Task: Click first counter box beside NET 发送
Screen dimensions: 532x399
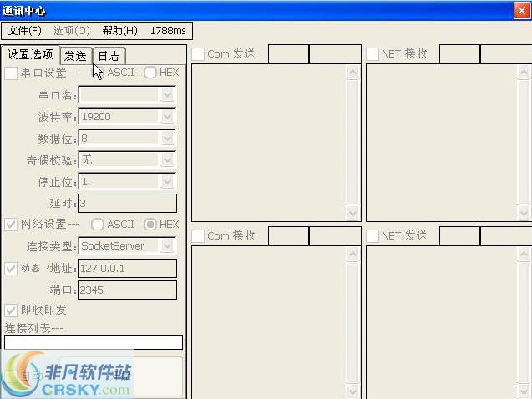Action: (459, 236)
